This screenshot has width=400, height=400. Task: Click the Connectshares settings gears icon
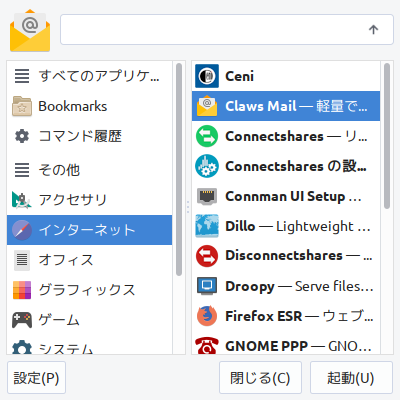[x=207, y=166]
